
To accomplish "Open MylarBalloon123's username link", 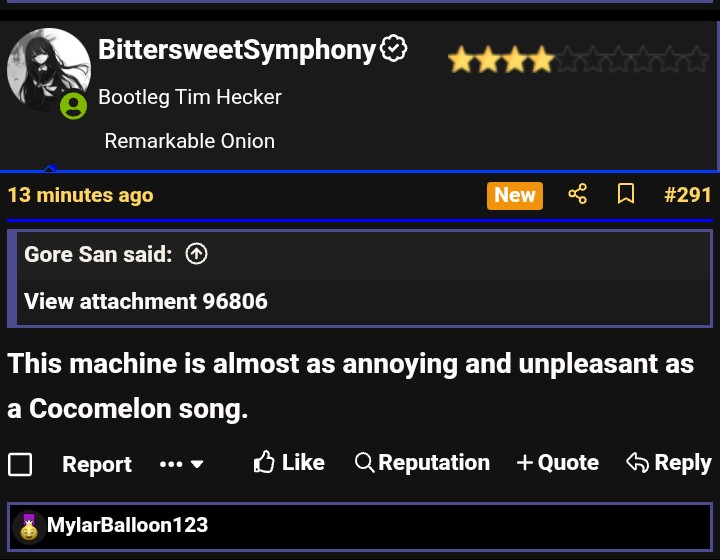I will [127, 525].
